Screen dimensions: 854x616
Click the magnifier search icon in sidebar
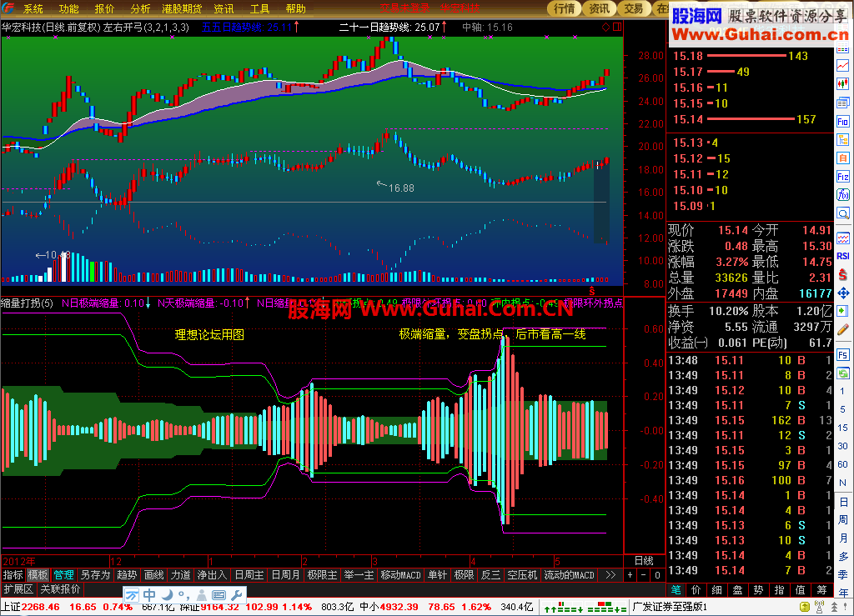(843, 213)
